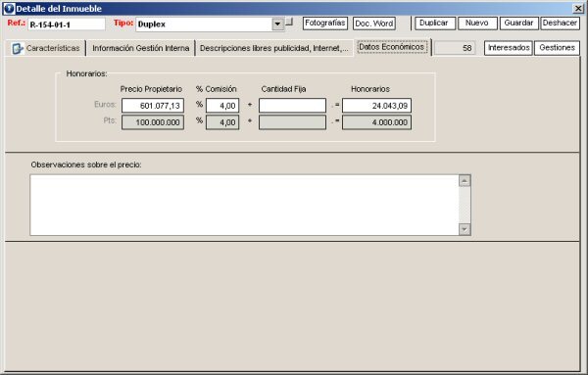
Task: Save changes with Guardar button
Action: (x=519, y=23)
